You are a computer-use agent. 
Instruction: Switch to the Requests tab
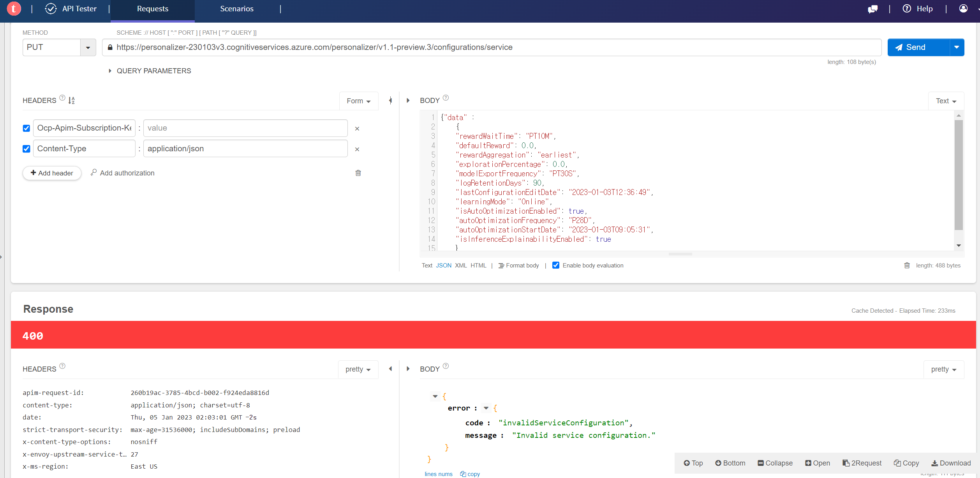coord(153,9)
